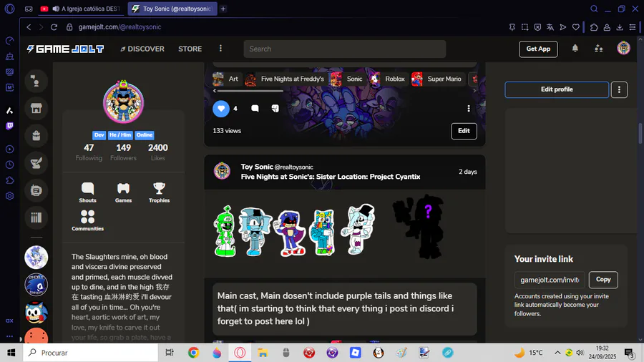Screen dimensions: 644x362
Task: Move the page vertical scrollbar
Action: [x=640, y=133]
